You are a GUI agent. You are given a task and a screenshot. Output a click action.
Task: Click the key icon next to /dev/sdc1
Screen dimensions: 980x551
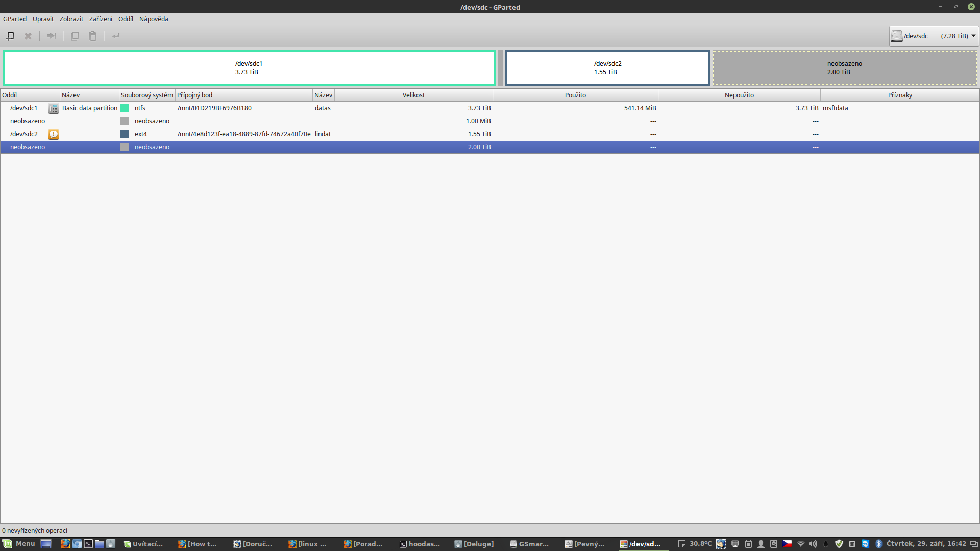pyautogui.click(x=54, y=108)
